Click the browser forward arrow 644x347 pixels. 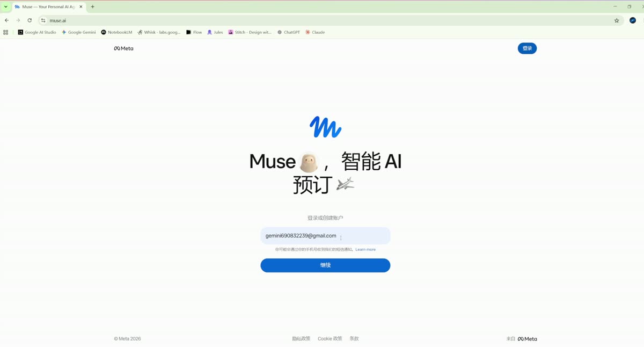pyautogui.click(x=18, y=20)
